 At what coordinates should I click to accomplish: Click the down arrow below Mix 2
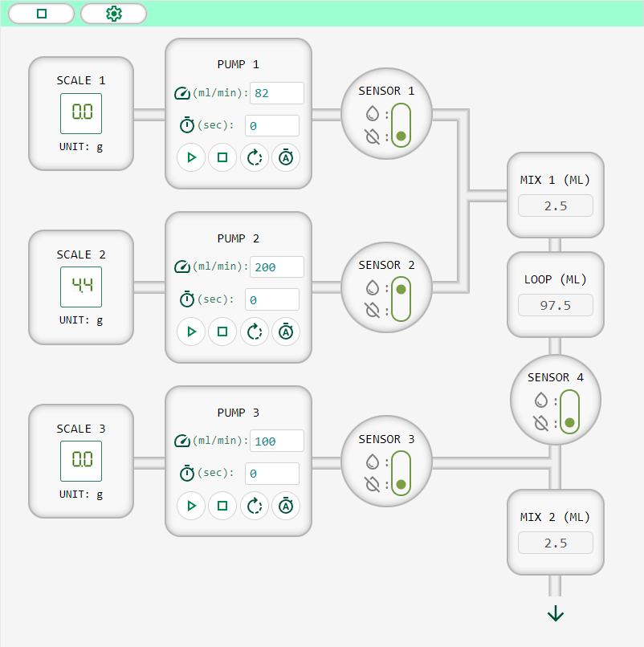556,613
